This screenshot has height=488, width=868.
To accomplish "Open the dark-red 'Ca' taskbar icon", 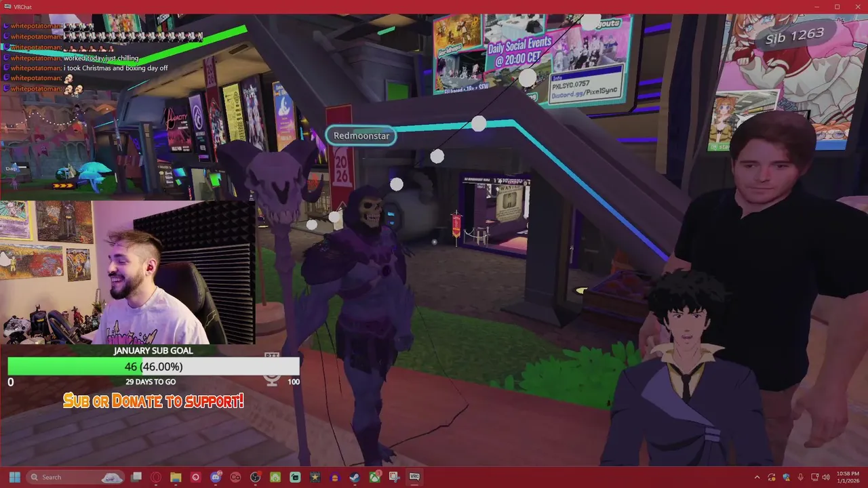I will [x=235, y=477].
